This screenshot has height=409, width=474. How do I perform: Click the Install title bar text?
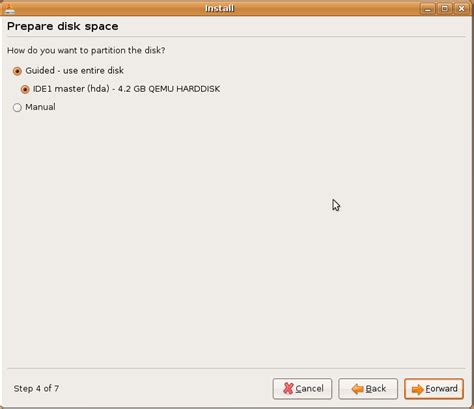click(219, 8)
